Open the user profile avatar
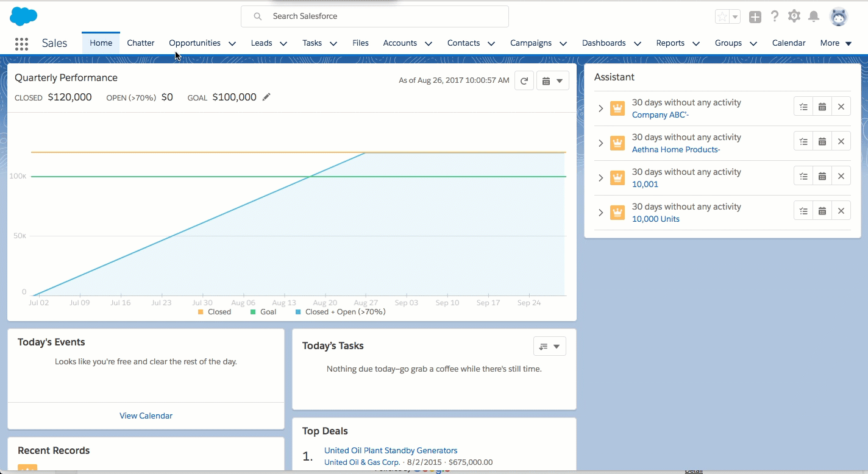Image resolution: width=868 pixels, height=474 pixels. coord(839,16)
